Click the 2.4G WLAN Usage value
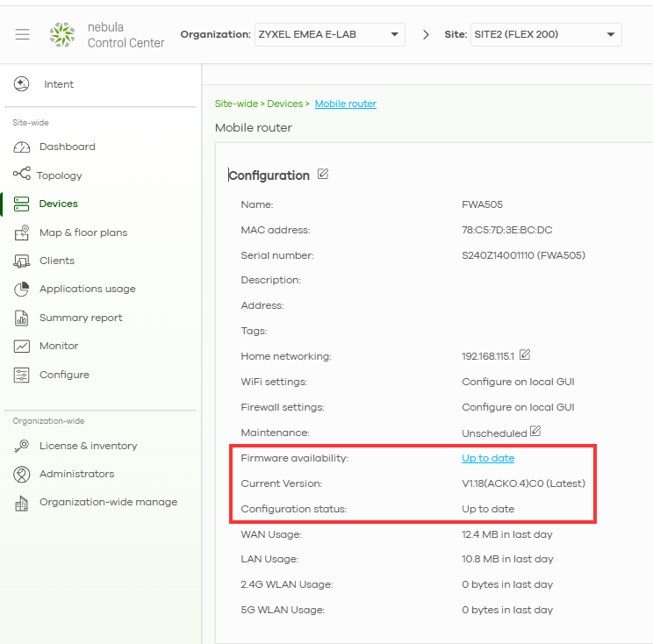Viewport: 653px width, 644px height. pyautogui.click(x=507, y=584)
